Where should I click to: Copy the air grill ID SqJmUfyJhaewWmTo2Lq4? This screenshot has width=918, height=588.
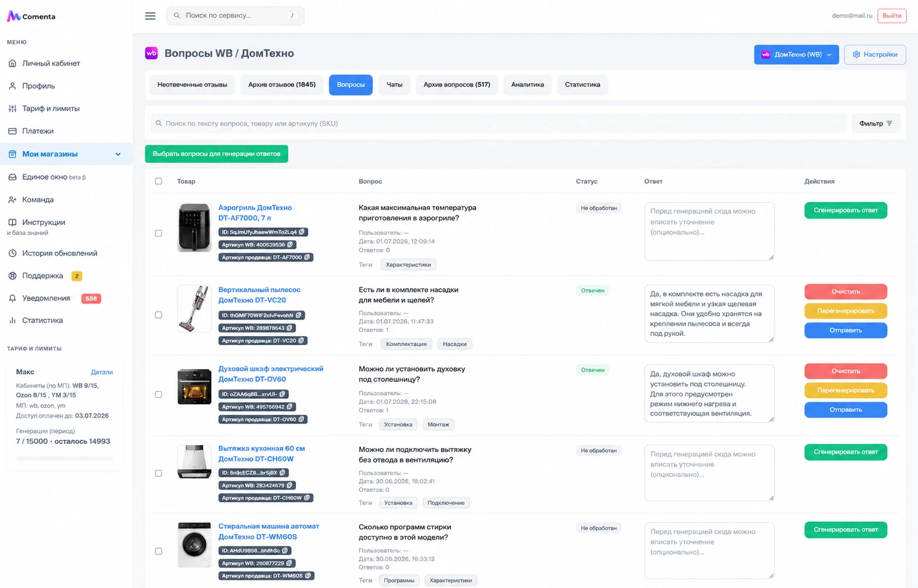click(x=302, y=232)
